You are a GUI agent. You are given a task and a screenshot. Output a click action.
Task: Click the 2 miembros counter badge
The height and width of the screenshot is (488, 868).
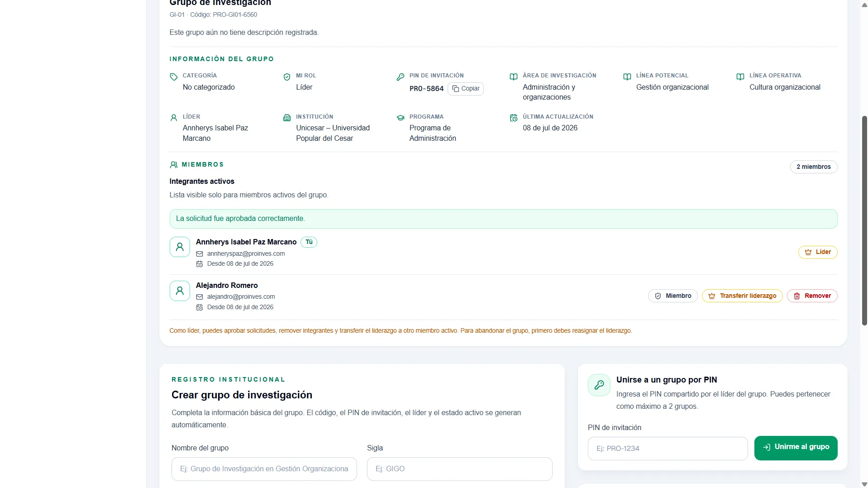pos(814,167)
